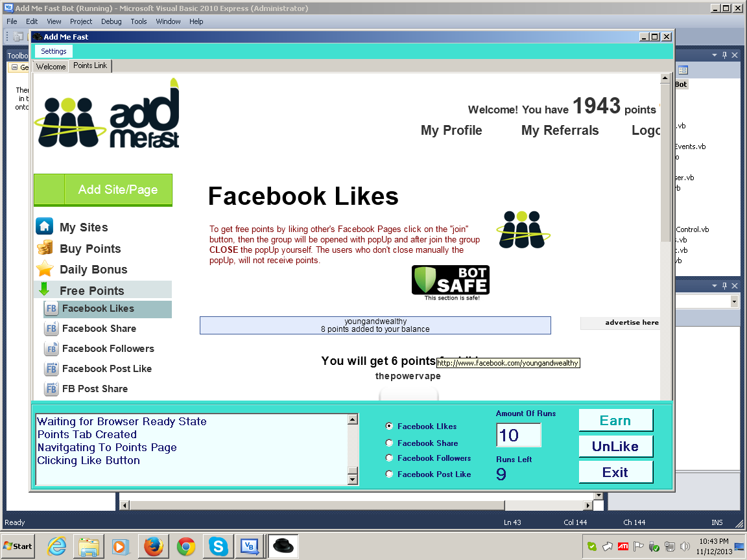Image resolution: width=747 pixels, height=560 pixels.
Task: Click the green Free Points arrow icon
Action: [44, 289]
